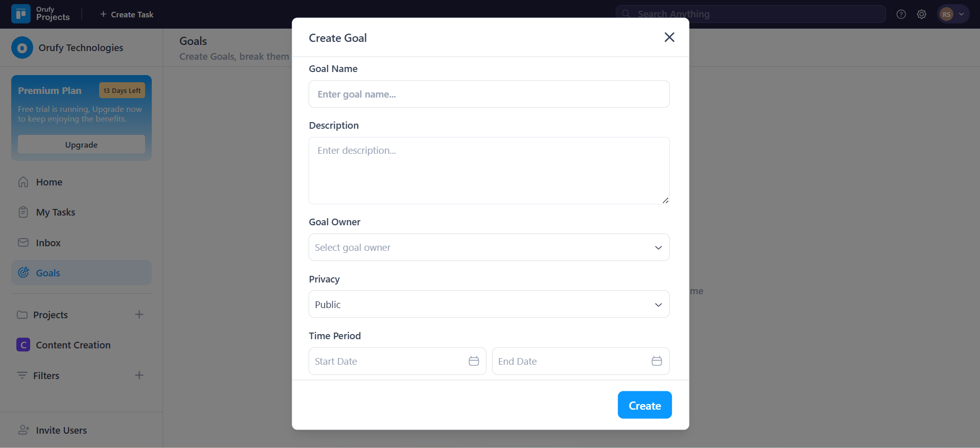Open the Create Task menu item
Image resolution: width=980 pixels, height=448 pixels.
[x=127, y=14]
